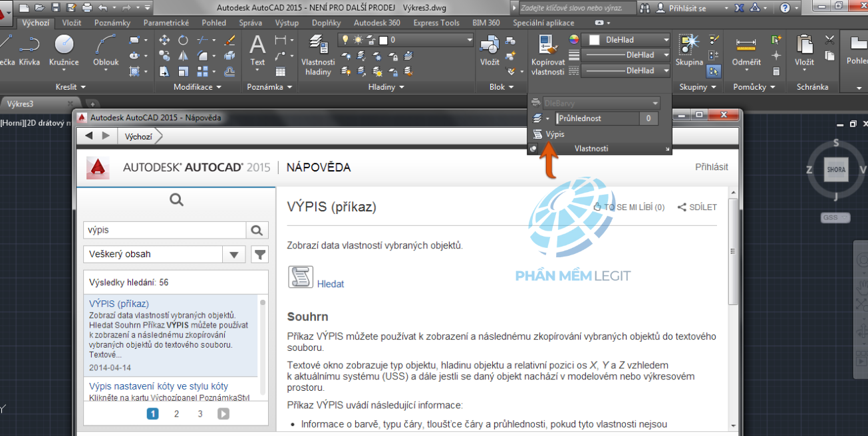Open the Pohled ribbon tab
Screen dimensions: 868x436
pyautogui.click(x=214, y=23)
